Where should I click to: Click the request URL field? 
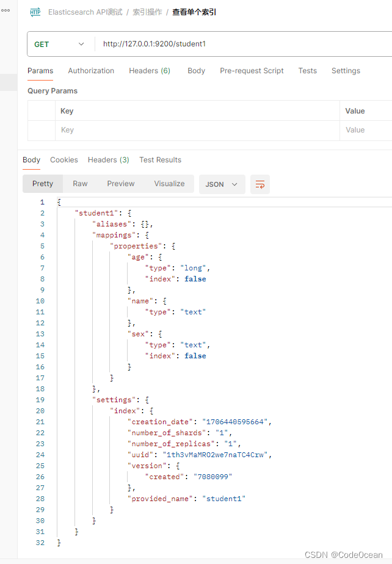pyautogui.click(x=244, y=44)
